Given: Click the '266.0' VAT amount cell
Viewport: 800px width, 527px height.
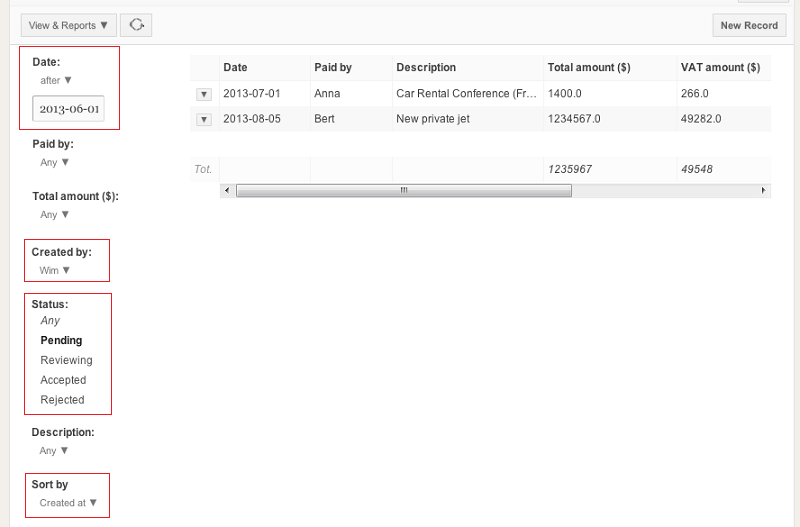Looking at the screenshot, I should [694, 94].
